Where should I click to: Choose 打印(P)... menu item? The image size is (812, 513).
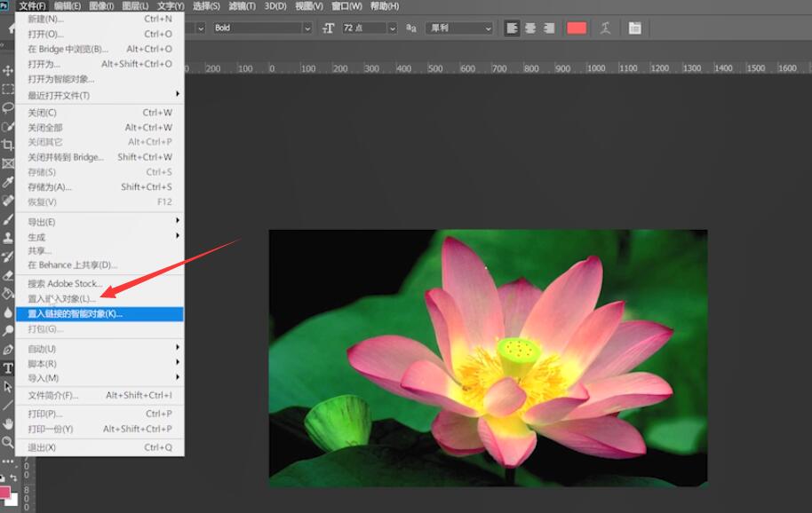[100, 414]
